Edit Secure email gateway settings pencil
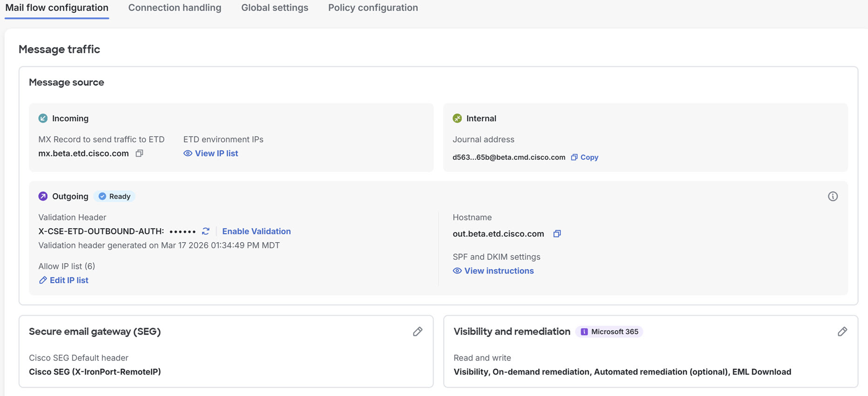 417,331
